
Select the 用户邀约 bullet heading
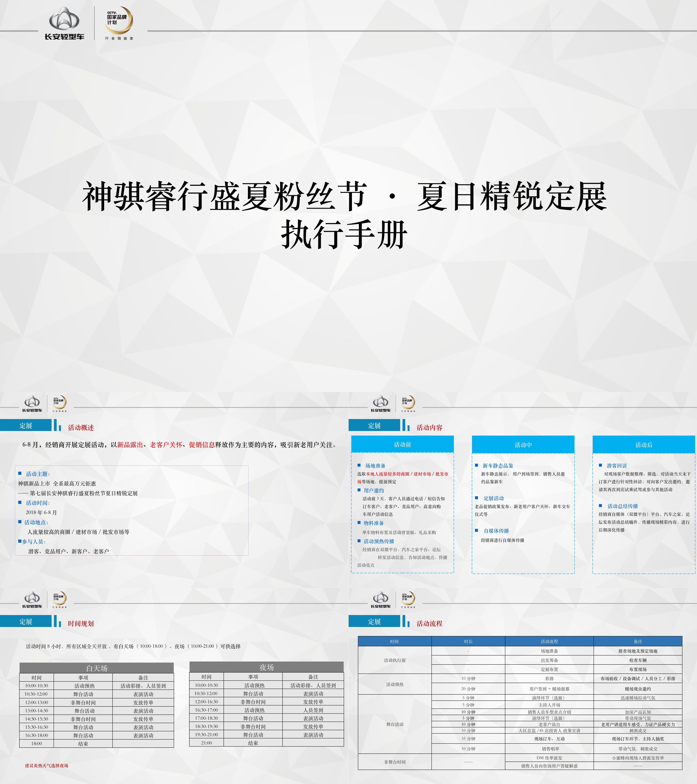pyautogui.click(x=374, y=490)
